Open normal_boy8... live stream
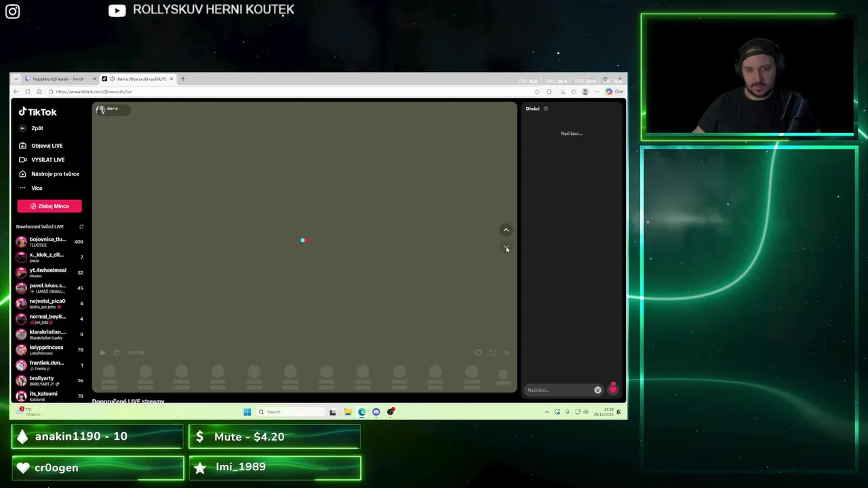 [x=50, y=319]
